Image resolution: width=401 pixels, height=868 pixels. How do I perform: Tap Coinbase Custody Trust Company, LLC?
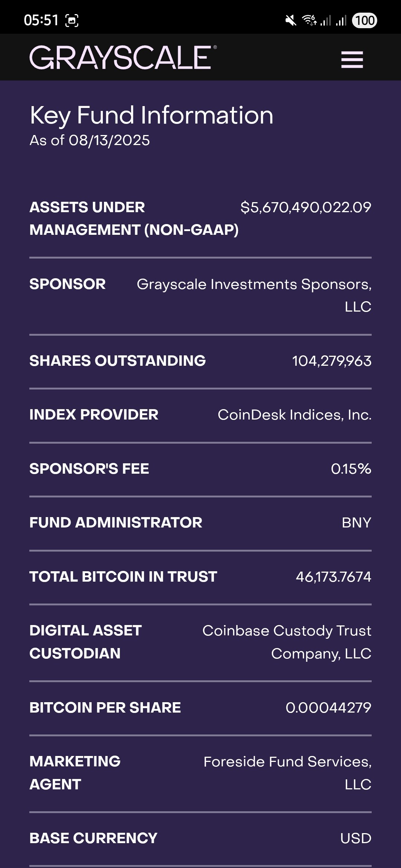(x=287, y=642)
